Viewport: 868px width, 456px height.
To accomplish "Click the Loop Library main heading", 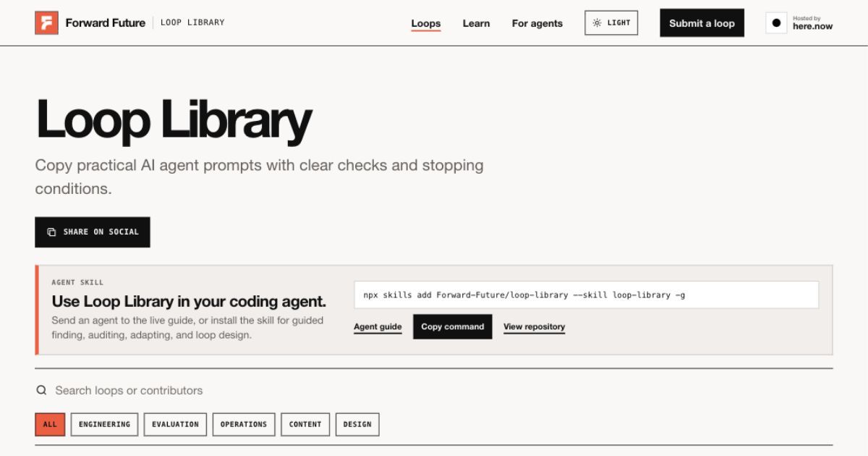I will pos(174,119).
